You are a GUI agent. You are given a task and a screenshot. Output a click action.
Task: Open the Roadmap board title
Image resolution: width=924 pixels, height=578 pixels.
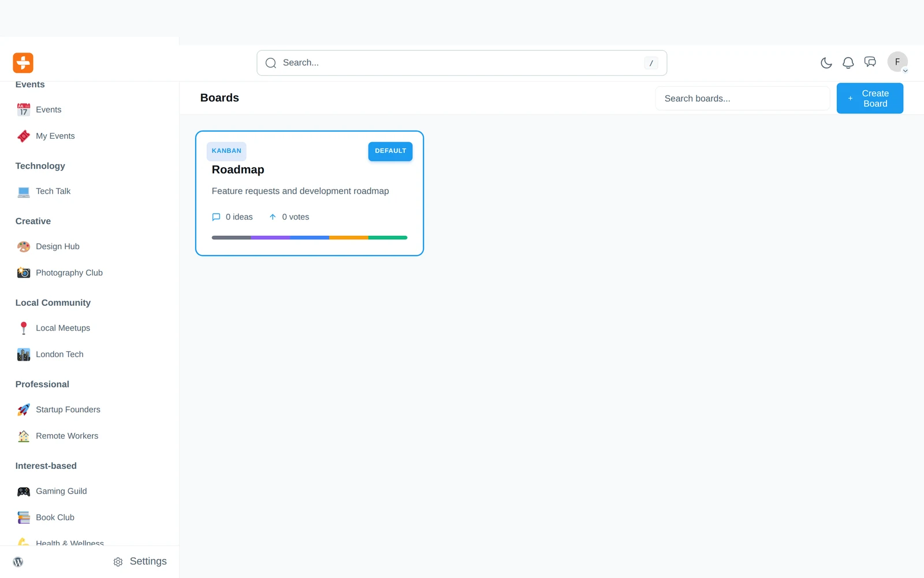238,169
